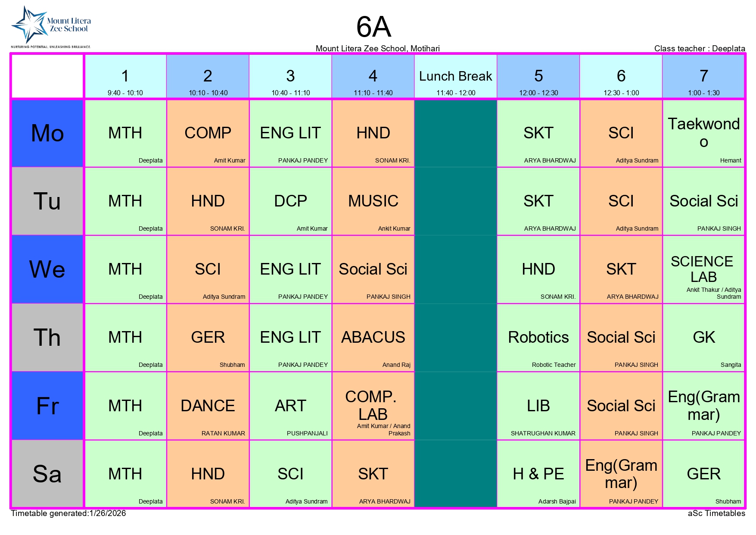The height and width of the screenshot is (535, 756).
Task: Click the Mount Litera Zee School logo
Action: (51, 27)
